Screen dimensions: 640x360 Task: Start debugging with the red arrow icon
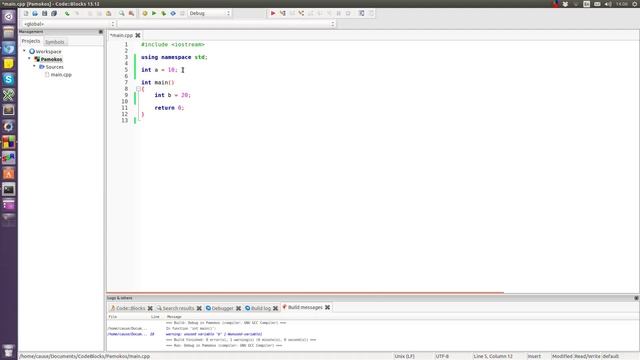273,13
